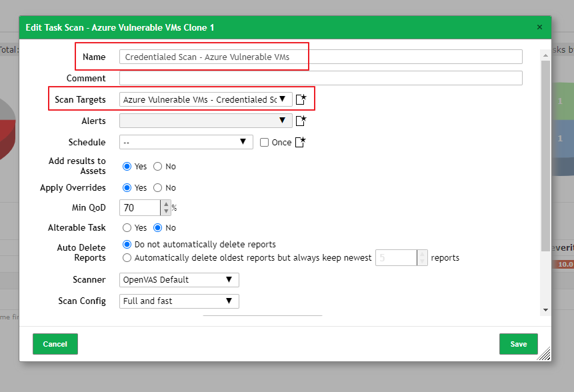Viewport: 574px width, 392px height.
Task: Decrease the Min QoD value
Action: click(x=166, y=211)
